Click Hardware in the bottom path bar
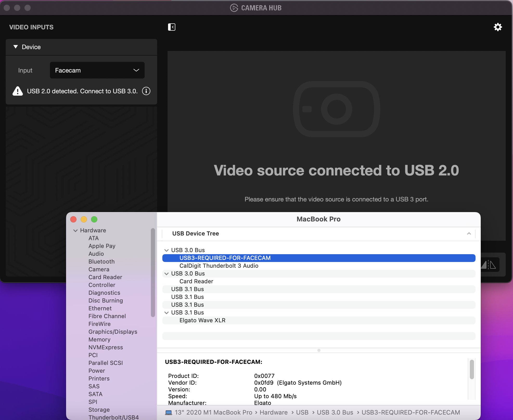This screenshot has height=420, width=513. tap(273, 412)
